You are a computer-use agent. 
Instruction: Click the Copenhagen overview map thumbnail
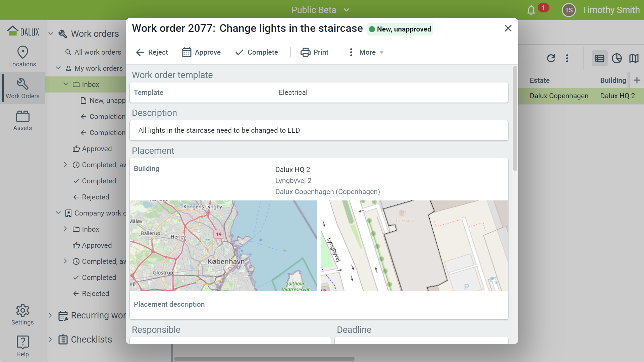223,245
